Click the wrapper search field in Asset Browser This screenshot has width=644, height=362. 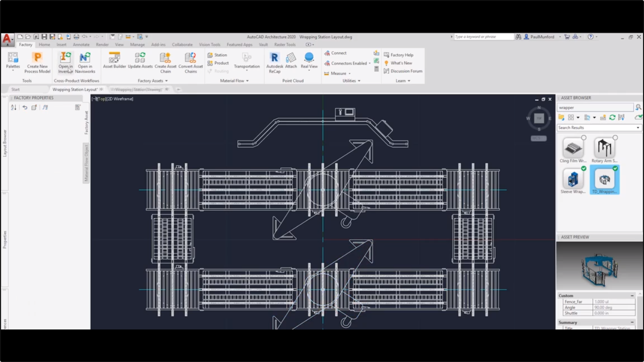tap(595, 107)
